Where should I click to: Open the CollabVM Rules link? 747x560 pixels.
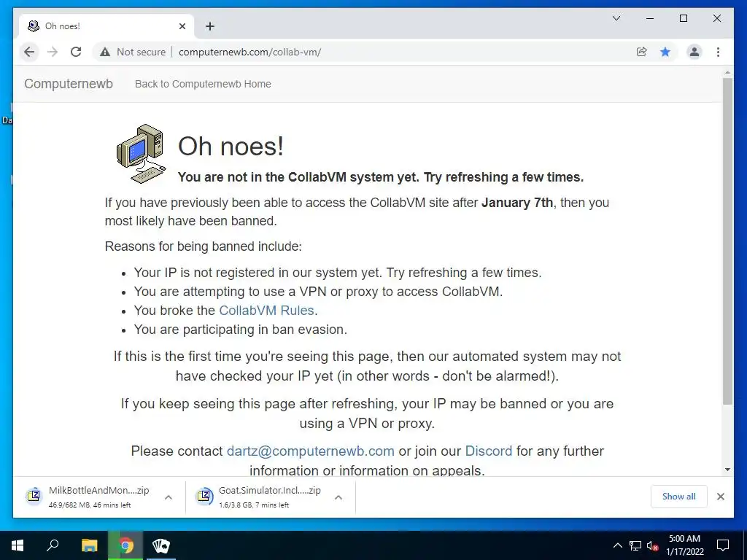point(266,311)
